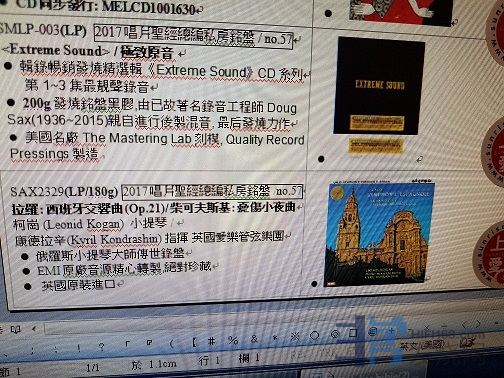The height and width of the screenshot is (378, 504).
Task: Select the Extreme Sound album cover image
Action: pos(378,86)
